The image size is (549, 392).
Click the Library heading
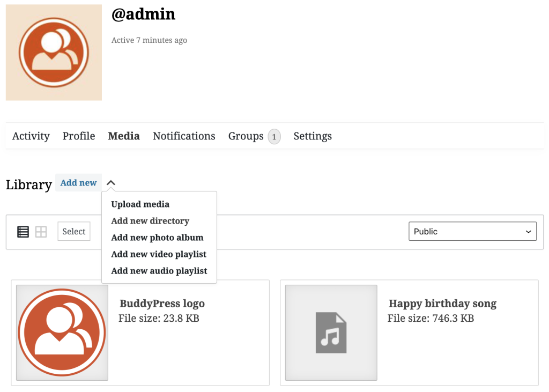(29, 184)
